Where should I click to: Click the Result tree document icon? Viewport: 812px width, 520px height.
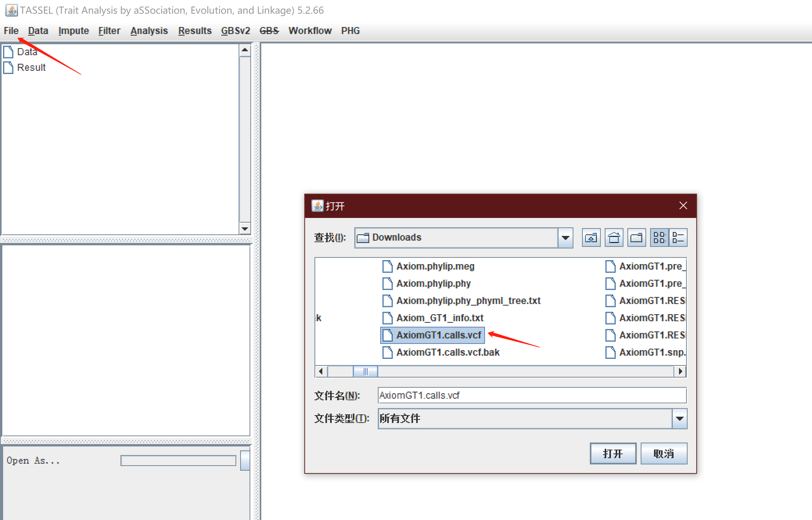point(8,67)
